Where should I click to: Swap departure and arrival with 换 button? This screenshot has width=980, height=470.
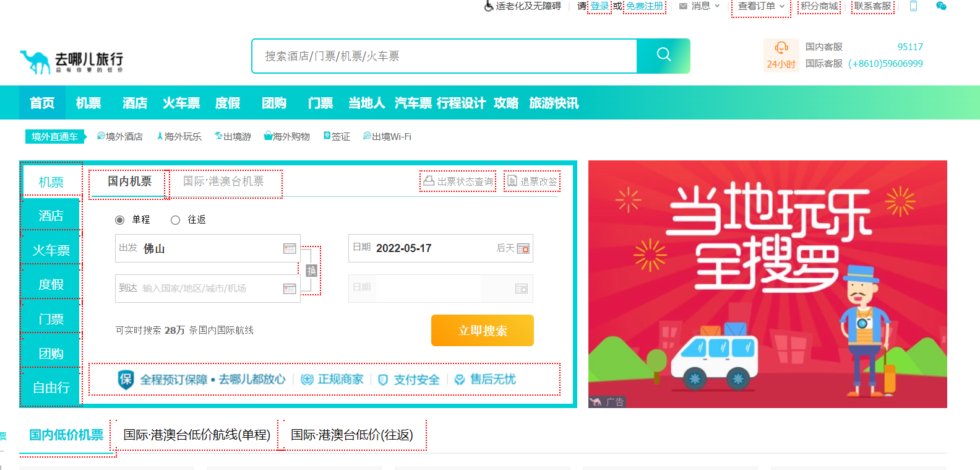pyautogui.click(x=311, y=271)
